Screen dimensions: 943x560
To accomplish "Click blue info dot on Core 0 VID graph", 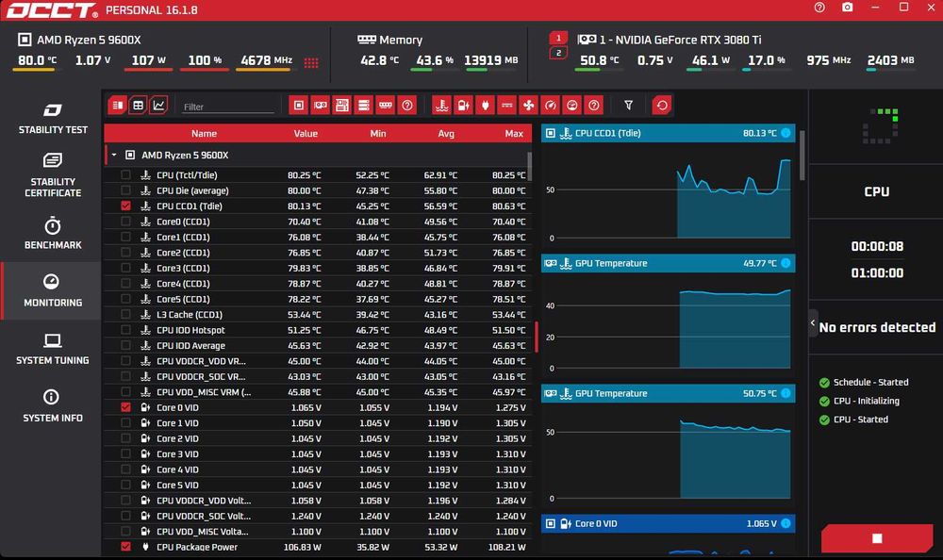I will coord(786,523).
